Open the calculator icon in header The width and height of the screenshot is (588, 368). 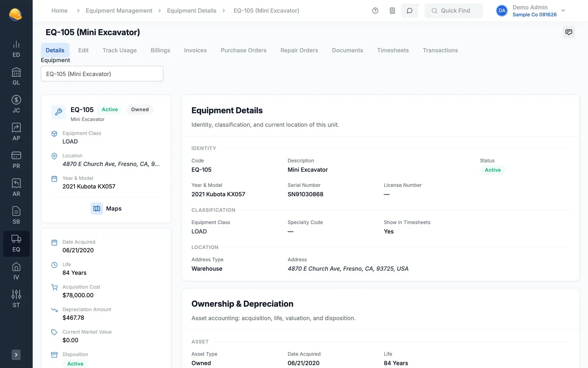[392, 11]
